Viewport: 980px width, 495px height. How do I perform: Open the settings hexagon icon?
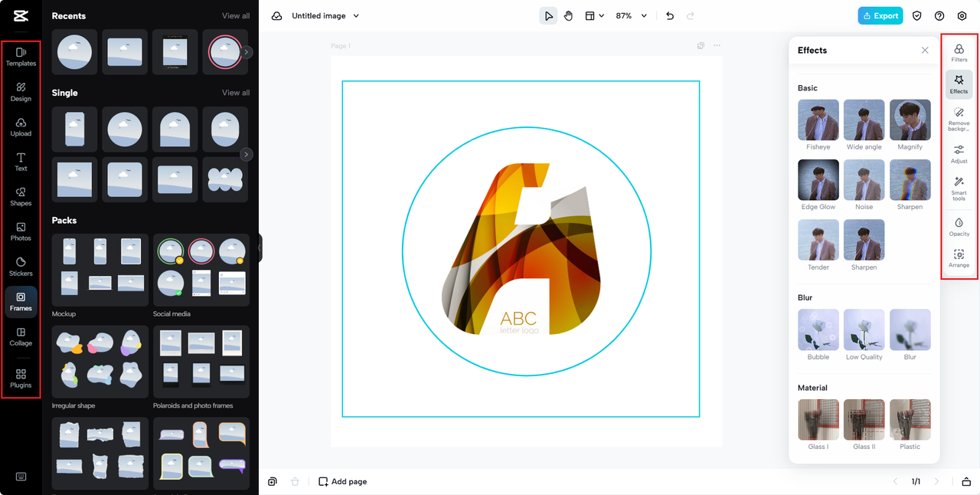point(962,15)
